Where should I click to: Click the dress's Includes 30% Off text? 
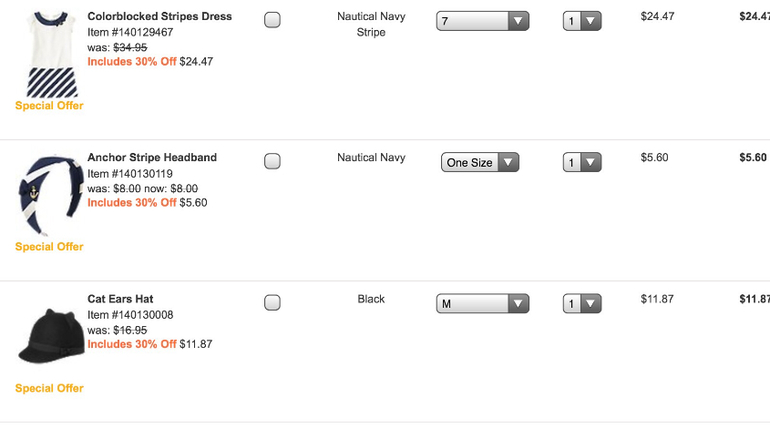(132, 61)
